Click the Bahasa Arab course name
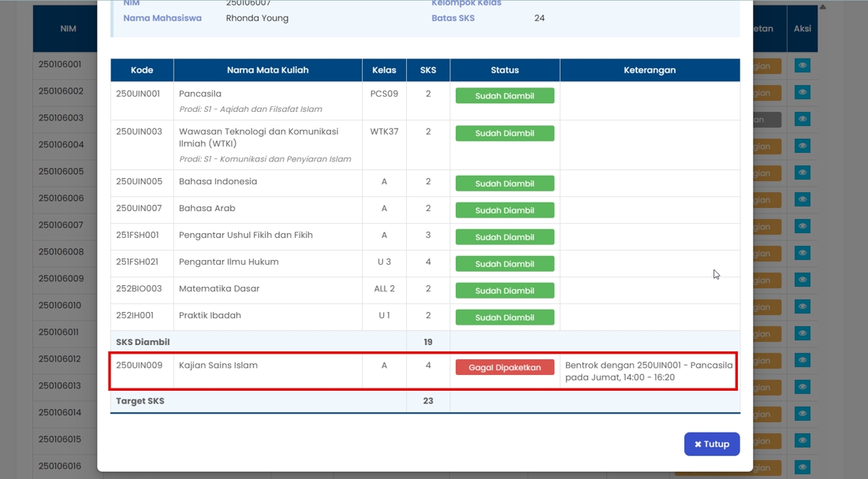Image resolution: width=868 pixels, height=479 pixels. click(x=207, y=209)
